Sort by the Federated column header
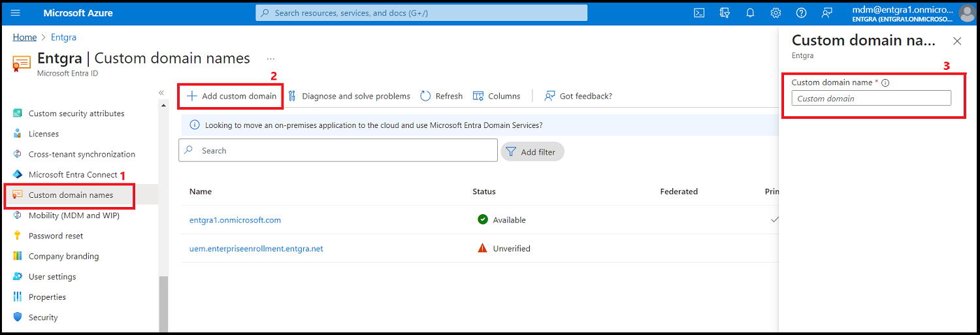Viewport: 980px width, 335px height. tap(679, 191)
